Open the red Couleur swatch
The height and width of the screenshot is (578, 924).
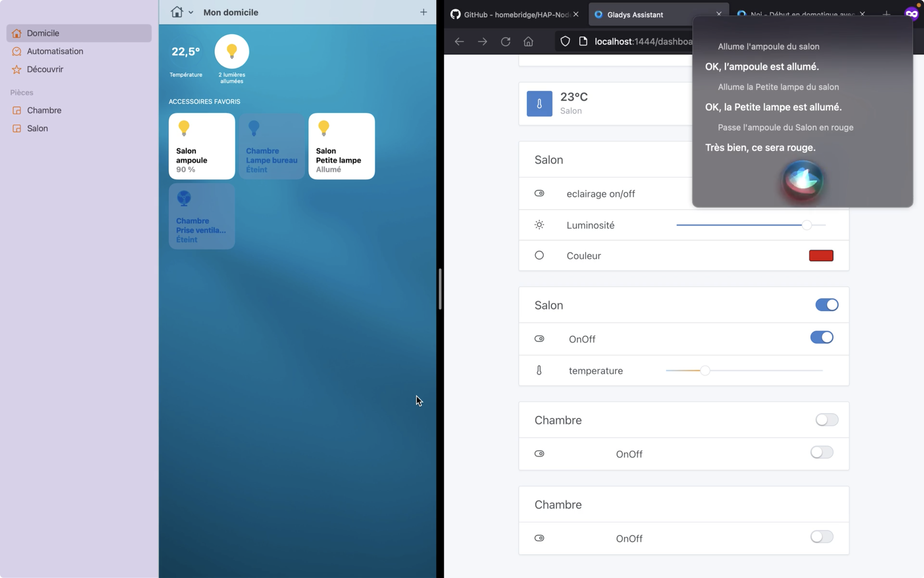tap(821, 255)
